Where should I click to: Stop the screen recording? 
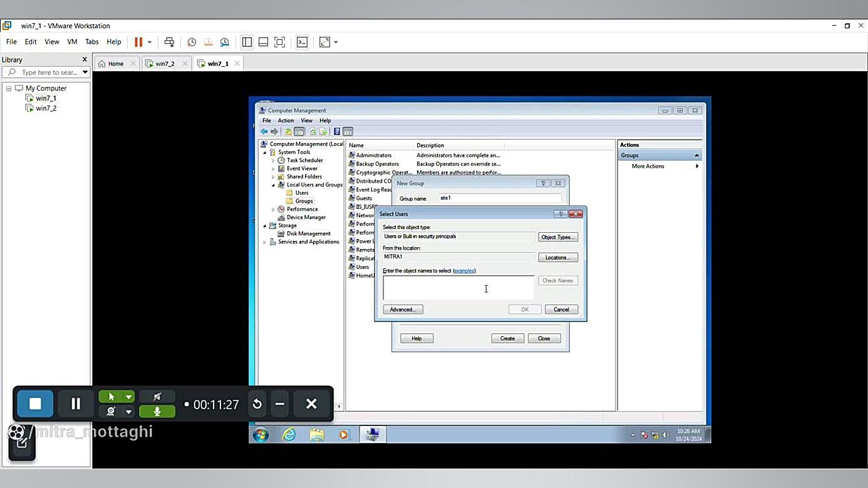[x=35, y=404]
